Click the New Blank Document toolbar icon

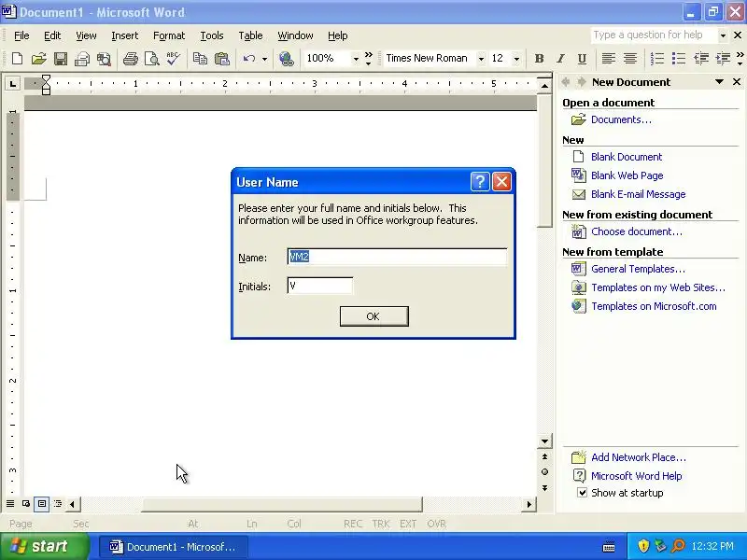17,59
